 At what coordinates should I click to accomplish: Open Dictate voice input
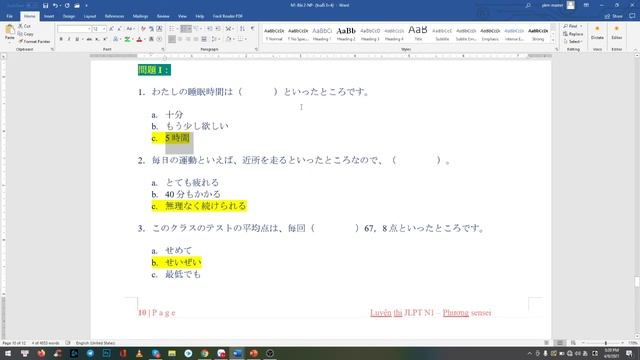[x=597, y=33]
